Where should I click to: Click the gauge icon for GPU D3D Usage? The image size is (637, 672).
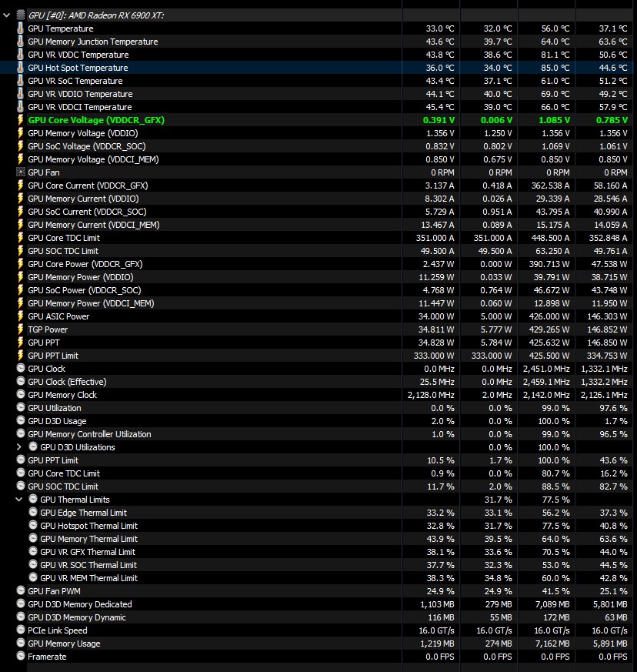[x=21, y=420]
